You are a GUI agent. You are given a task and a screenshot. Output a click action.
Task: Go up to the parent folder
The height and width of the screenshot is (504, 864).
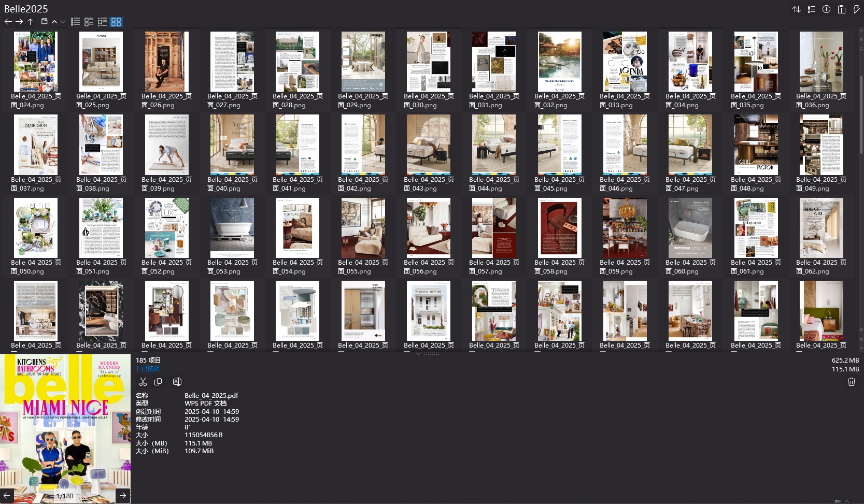pos(31,22)
